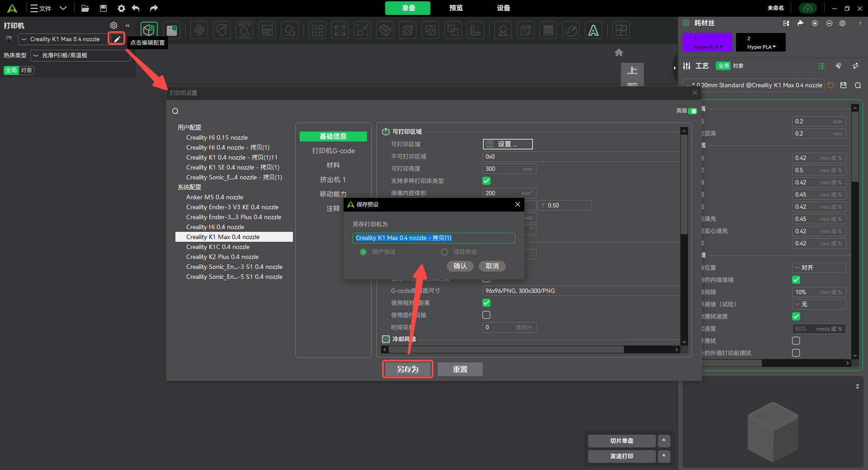Open the 无 scarf seam dropdown
This screenshot has height=470, width=868.
819,304
